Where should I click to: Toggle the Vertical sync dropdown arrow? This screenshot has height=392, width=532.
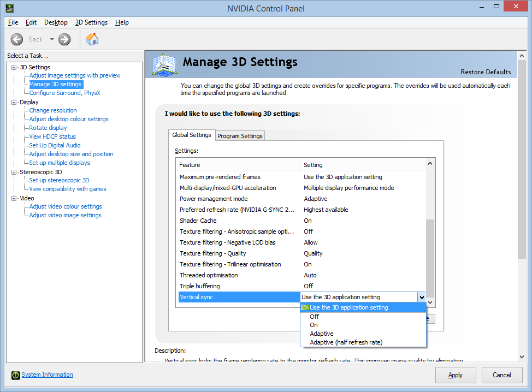point(421,298)
